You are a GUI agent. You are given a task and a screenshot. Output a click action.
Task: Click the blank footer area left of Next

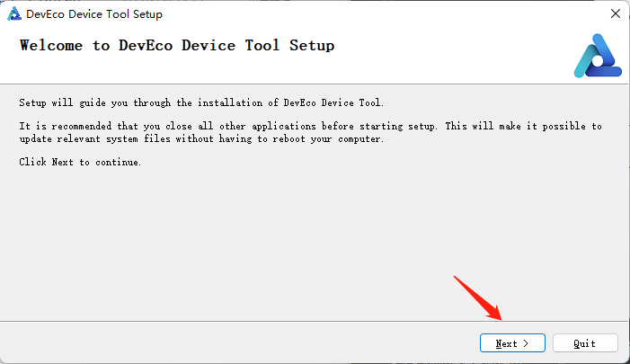[225, 343]
